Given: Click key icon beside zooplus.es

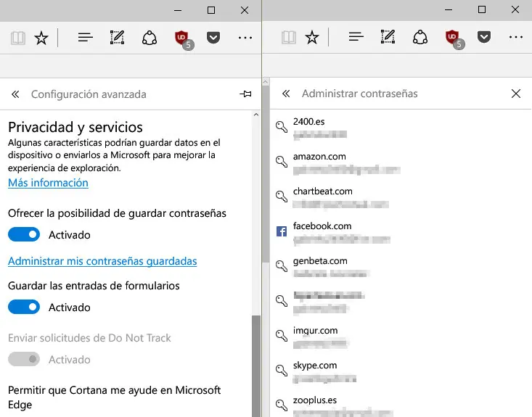Looking at the screenshot, I should 282,405.
